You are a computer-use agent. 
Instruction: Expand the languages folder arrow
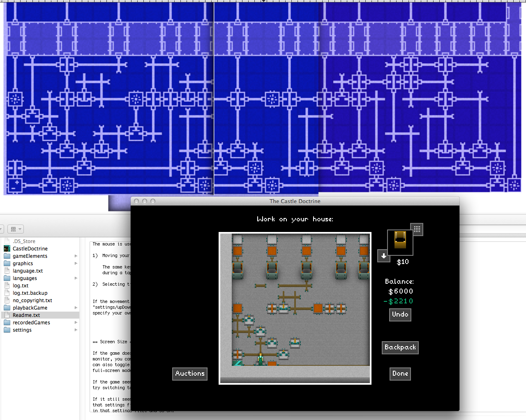tap(76, 278)
